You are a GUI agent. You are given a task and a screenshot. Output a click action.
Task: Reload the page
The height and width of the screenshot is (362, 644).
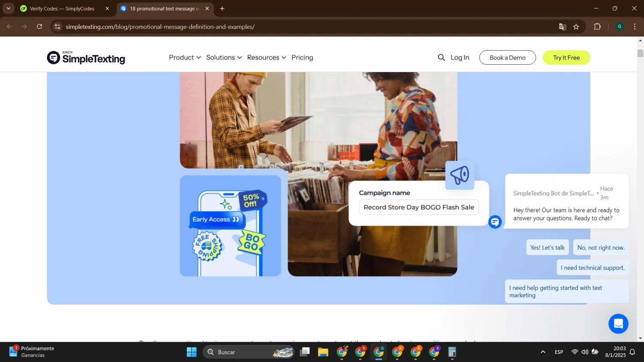39,27
